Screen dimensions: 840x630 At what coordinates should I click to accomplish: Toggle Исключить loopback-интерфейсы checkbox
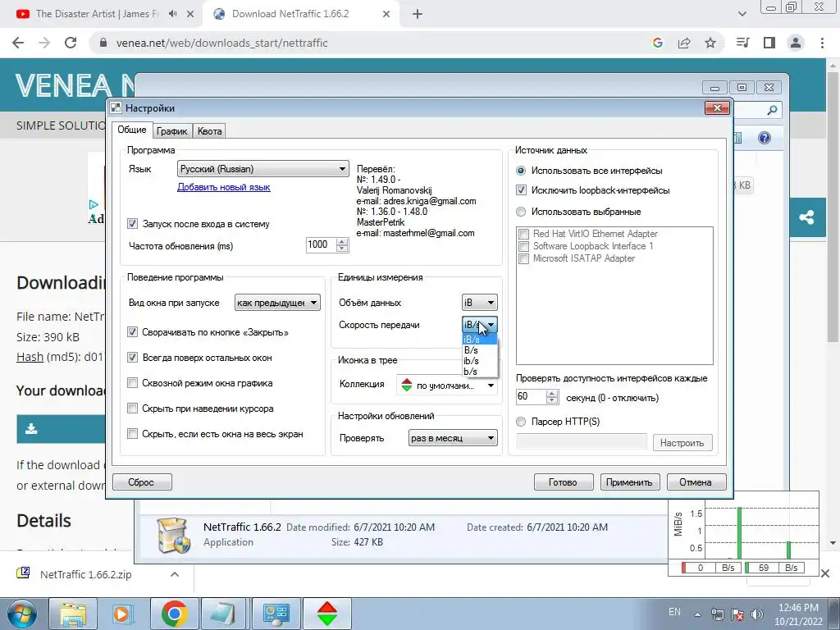(521, 190)
